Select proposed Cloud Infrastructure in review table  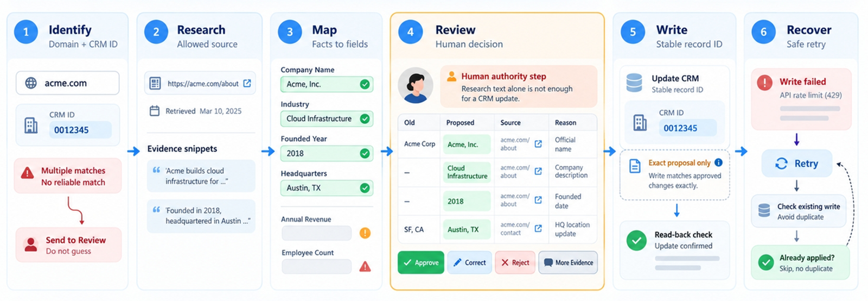pyautogui.click(x=467, y=172)
